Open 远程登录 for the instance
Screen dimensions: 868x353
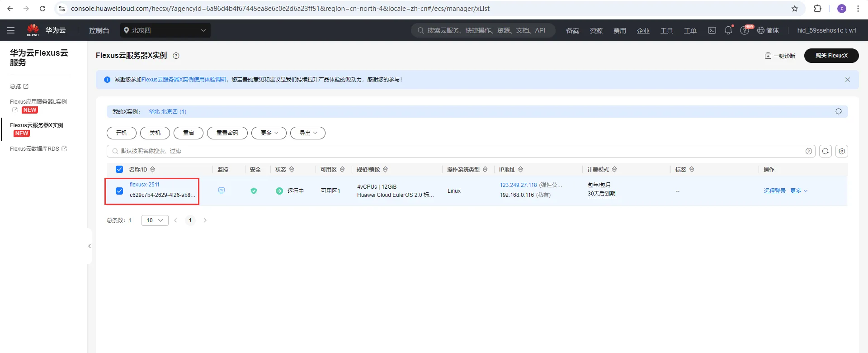pos(775,191)
